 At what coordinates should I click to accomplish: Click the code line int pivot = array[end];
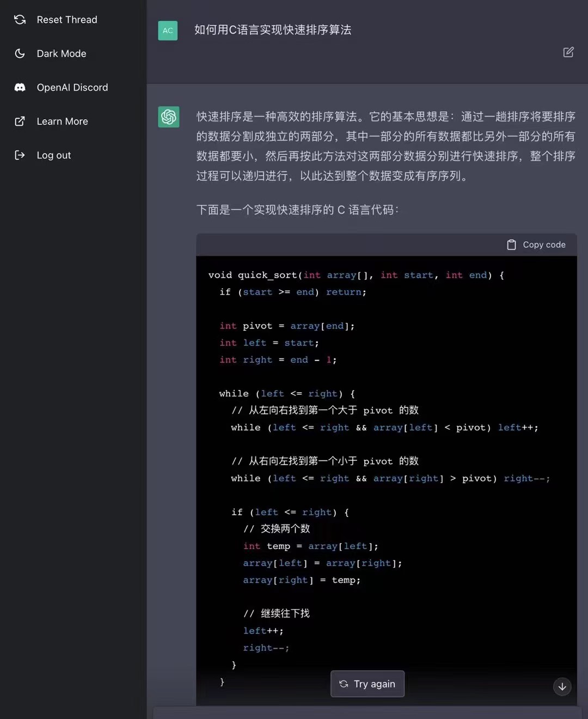(x=287, y=326)
